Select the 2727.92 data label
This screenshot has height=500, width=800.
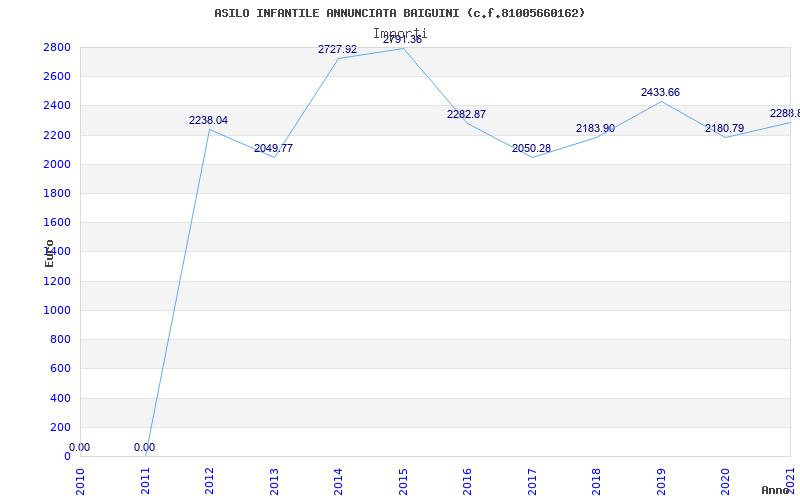(x=337, y=49)
